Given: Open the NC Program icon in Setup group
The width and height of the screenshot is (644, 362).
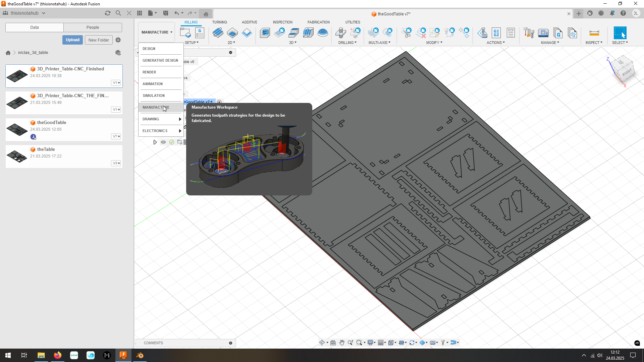Looking at the screenshot, I should (x=200, y=33).
